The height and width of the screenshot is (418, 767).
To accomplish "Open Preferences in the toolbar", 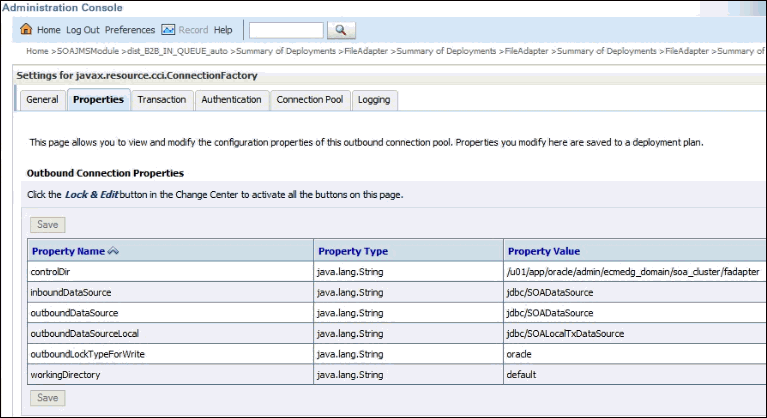I will (x=130, y=30).
